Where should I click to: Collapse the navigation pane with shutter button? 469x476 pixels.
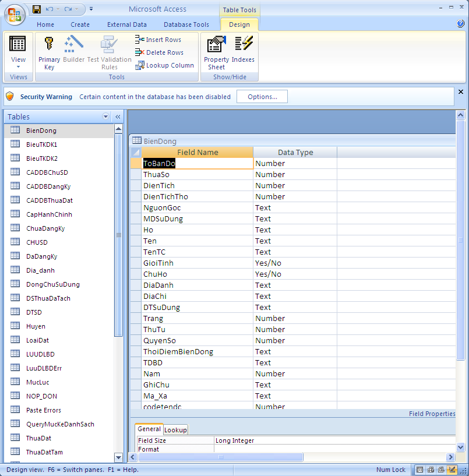(117, 117)
